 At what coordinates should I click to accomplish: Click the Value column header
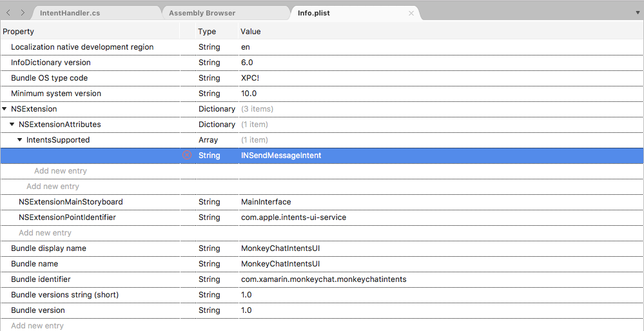pyautogui.click(x=250, y=32)
